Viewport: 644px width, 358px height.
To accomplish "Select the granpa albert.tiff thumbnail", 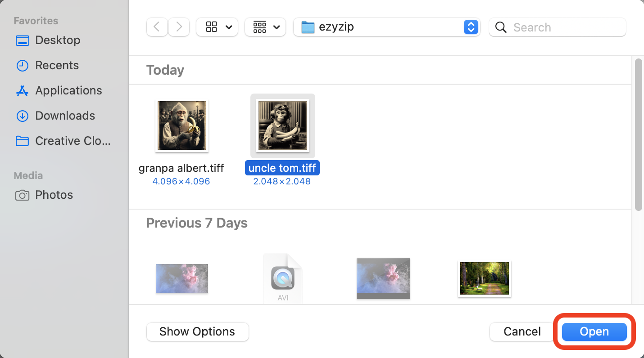I will tap(181, 125).
